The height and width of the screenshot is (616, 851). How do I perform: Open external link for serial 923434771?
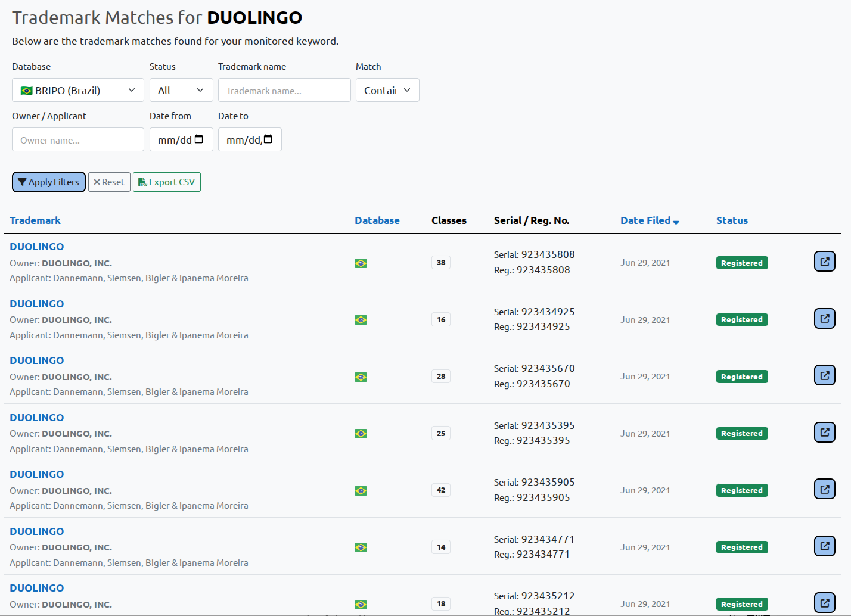(824, 546)
